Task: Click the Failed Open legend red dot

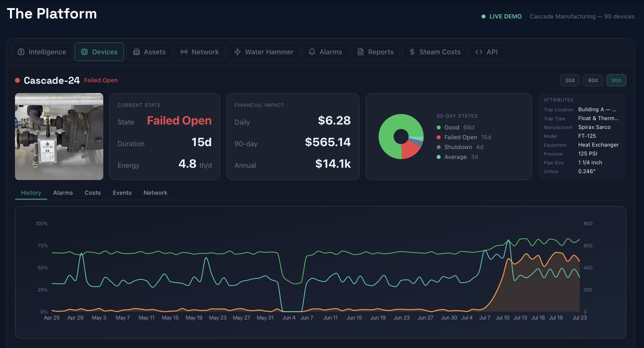Action: coord(438,137)
